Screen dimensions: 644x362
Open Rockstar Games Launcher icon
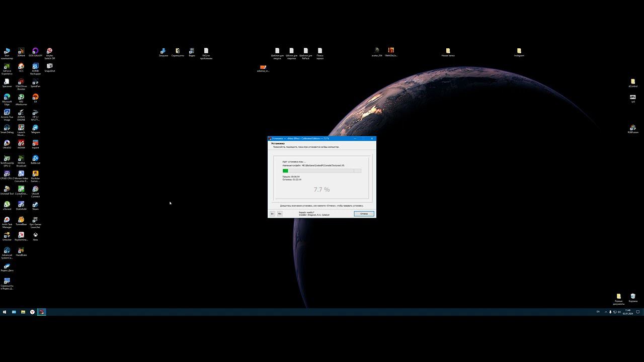[35, 177]
